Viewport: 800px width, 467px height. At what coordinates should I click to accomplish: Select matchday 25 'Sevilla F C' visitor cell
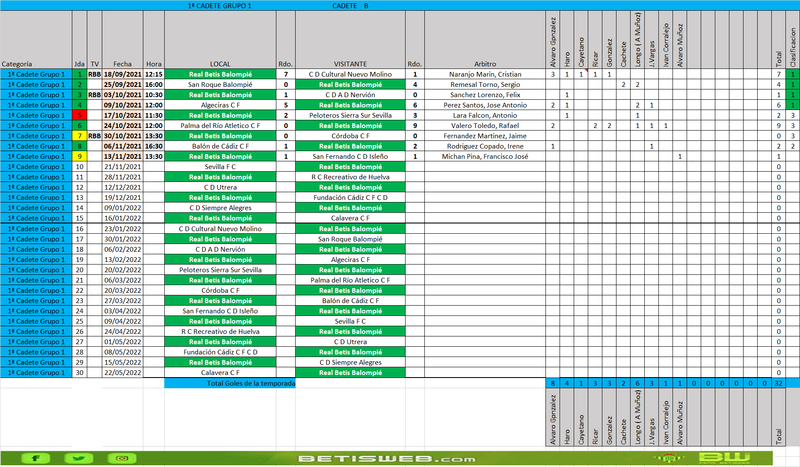point(350,321)
